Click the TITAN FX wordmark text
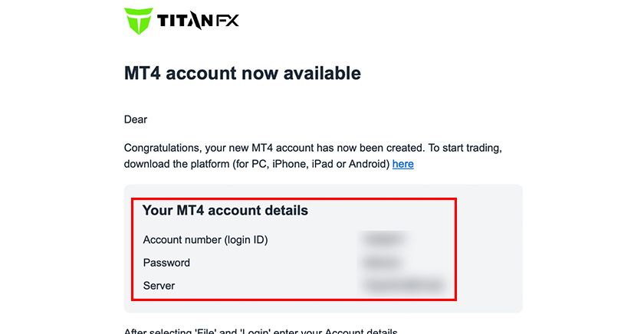The width and height of the screenshot is (644, 334). coord(198,21)
